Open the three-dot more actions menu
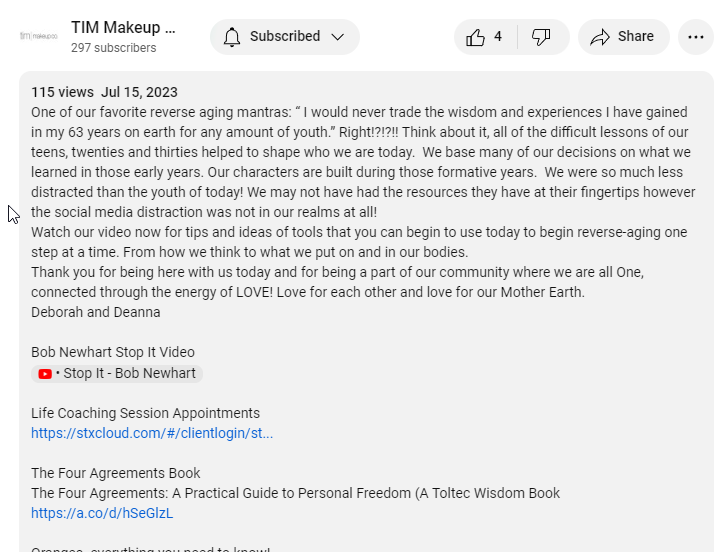The height and width of the screenshot is (552, 728). click(x=695, y=37)
